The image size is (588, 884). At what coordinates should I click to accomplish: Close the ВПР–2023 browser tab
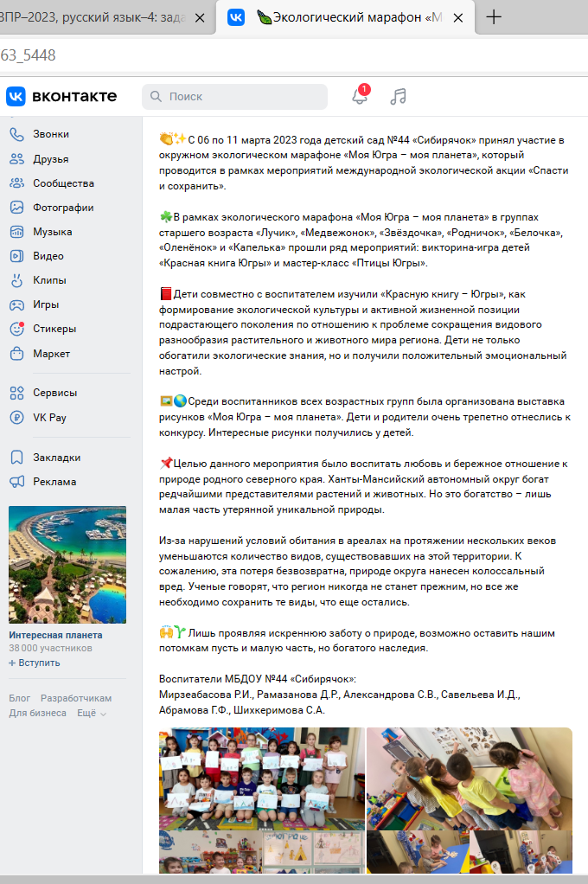[200, 18]
